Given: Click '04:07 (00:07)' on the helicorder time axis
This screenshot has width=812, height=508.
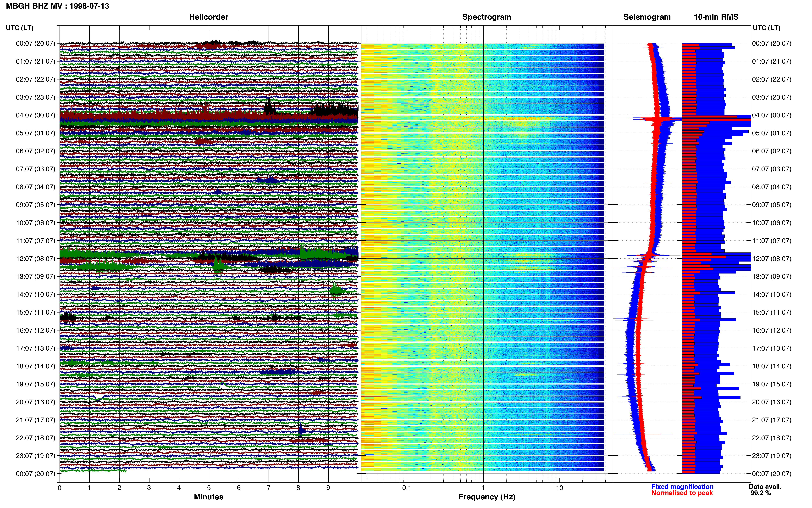Looking at the screenshot, I should tap(36, 115).
